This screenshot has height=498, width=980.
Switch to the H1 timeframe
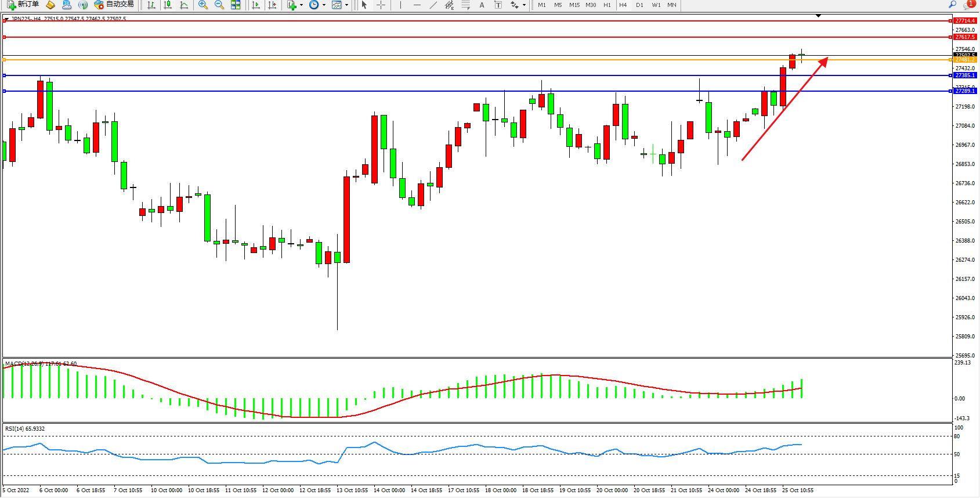coord(607,5)
